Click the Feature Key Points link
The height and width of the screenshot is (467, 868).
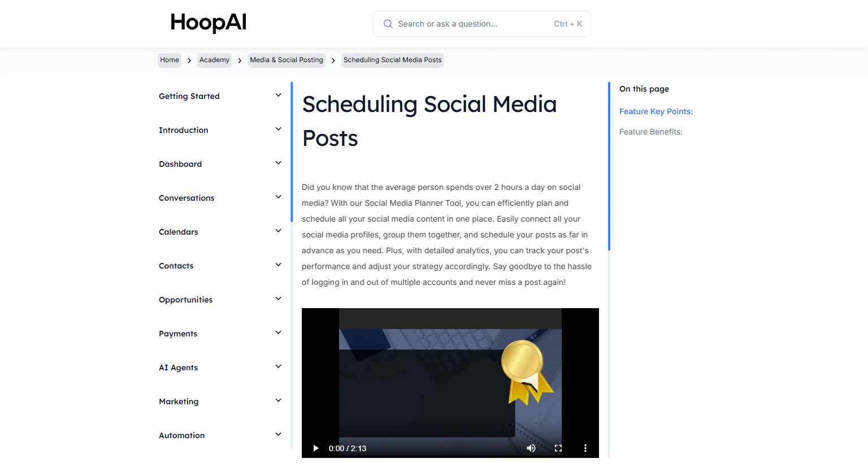(656, 111)
